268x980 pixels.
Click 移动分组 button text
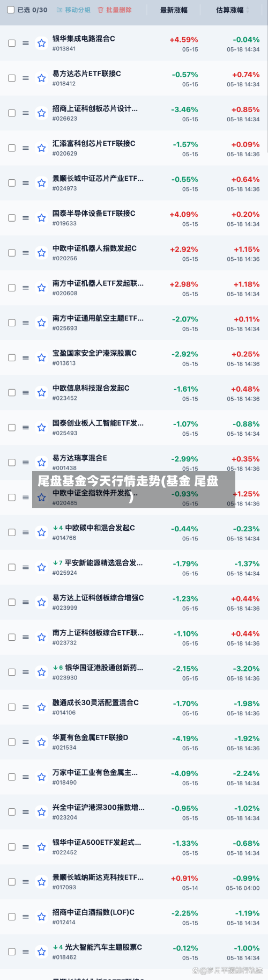tap(78, 10)
